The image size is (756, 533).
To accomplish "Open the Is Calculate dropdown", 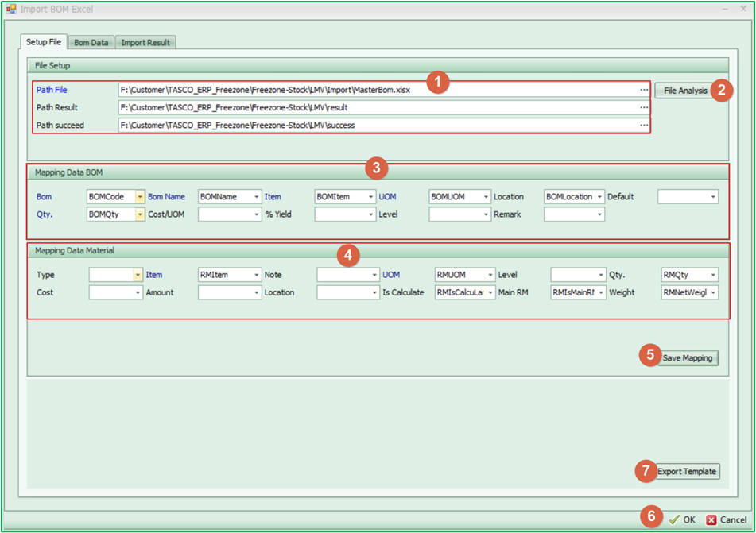I will [x=490, y=293].
